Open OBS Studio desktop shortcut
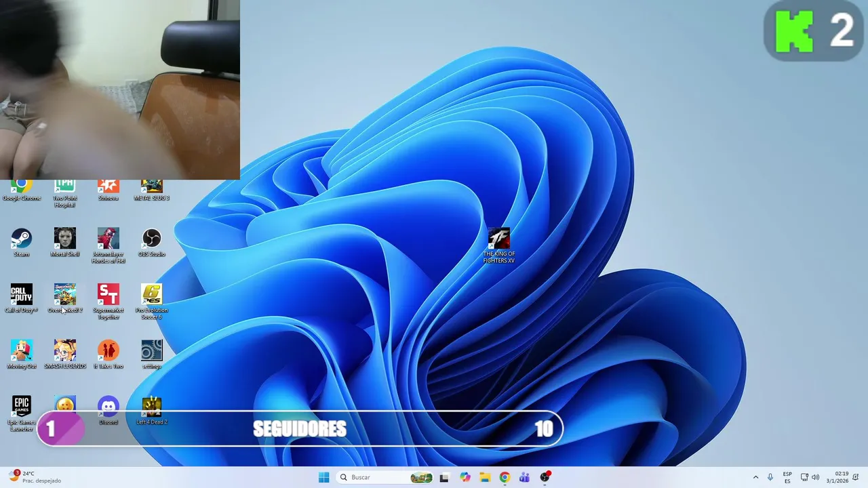868x488 pixels. click(152, 243)
